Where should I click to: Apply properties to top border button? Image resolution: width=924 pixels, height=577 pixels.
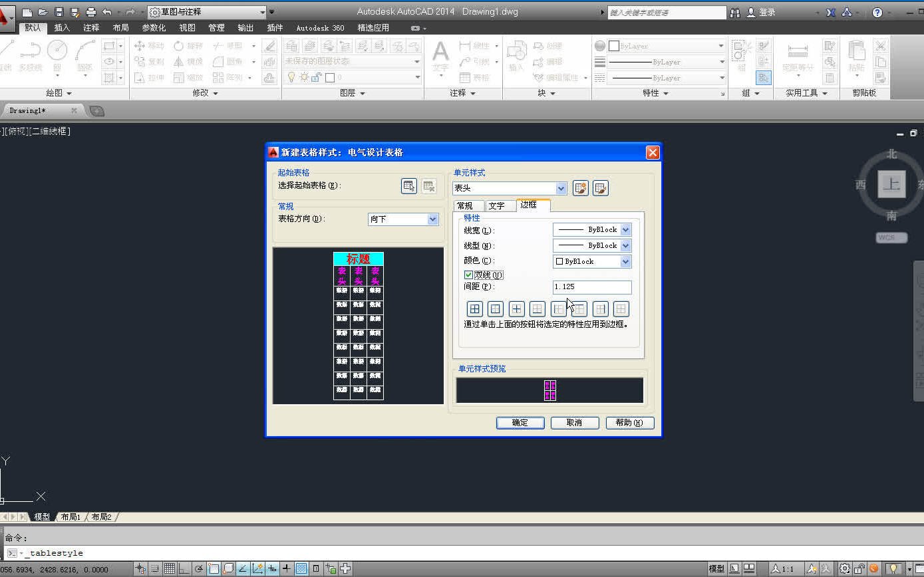579,308
